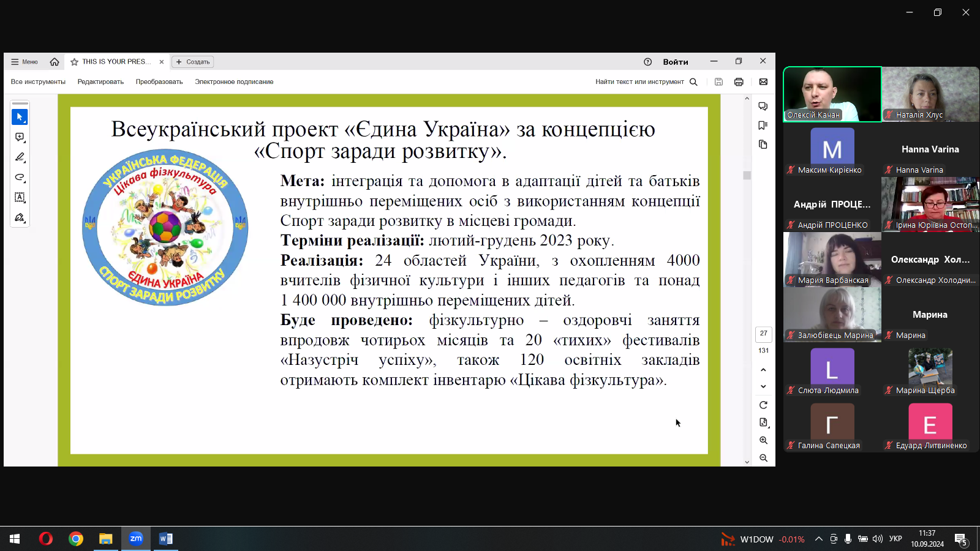Click the page number field showing 27
The width and height of the screenshot is (980, 551).
pos(763,334)
